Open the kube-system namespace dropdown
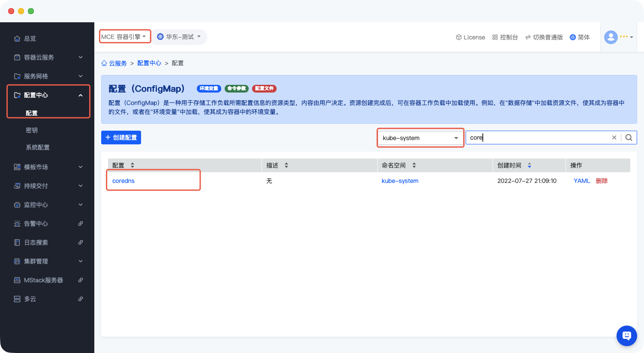644x353 pixels. 420,138
